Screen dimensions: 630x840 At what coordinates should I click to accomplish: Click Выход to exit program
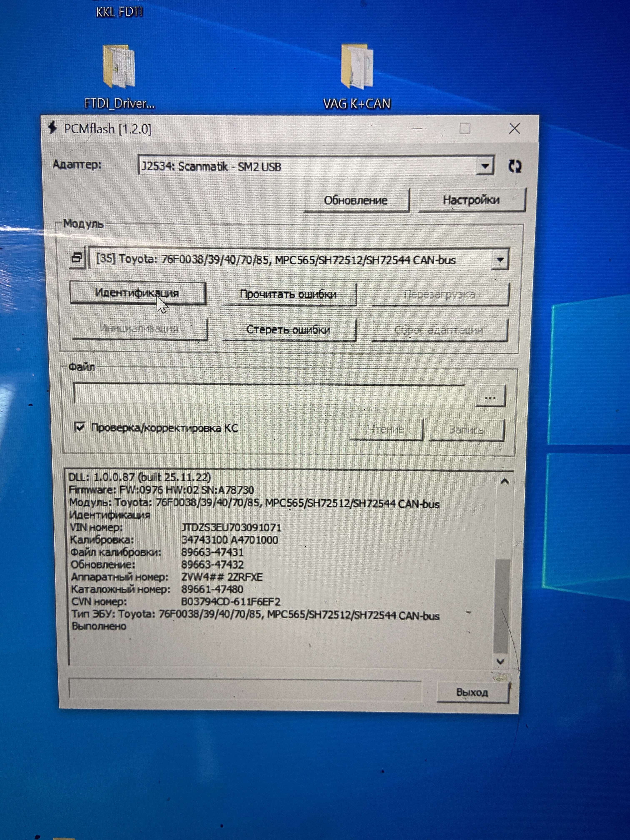coord(472,692)
